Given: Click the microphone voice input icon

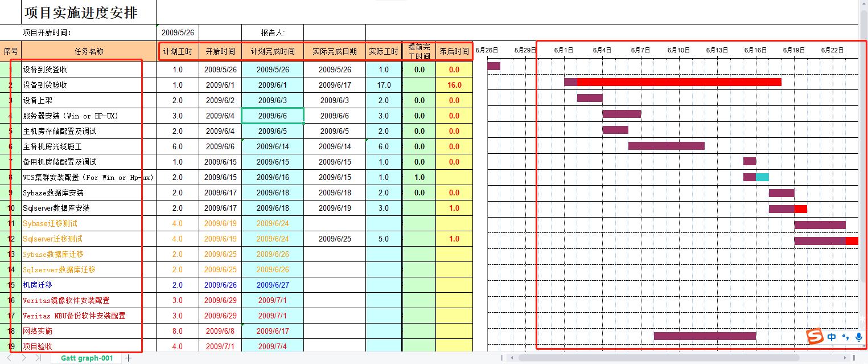Looking at the screenshot, I should 859,337.
